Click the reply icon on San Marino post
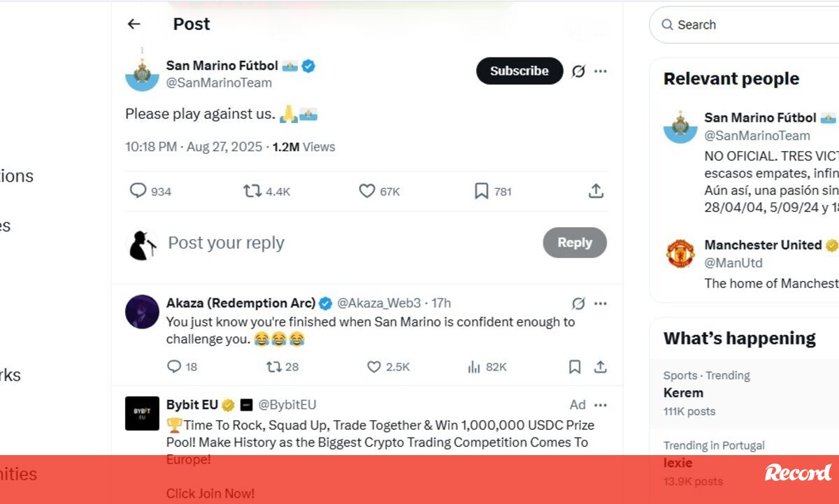This screenshot has width=839, height=504. [x=138, y=191]
